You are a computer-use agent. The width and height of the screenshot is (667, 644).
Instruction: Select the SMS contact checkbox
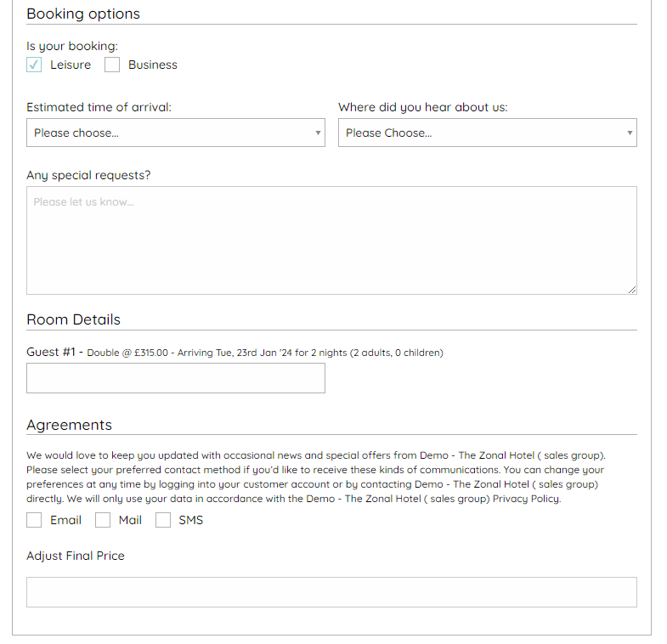coord(163,520)
